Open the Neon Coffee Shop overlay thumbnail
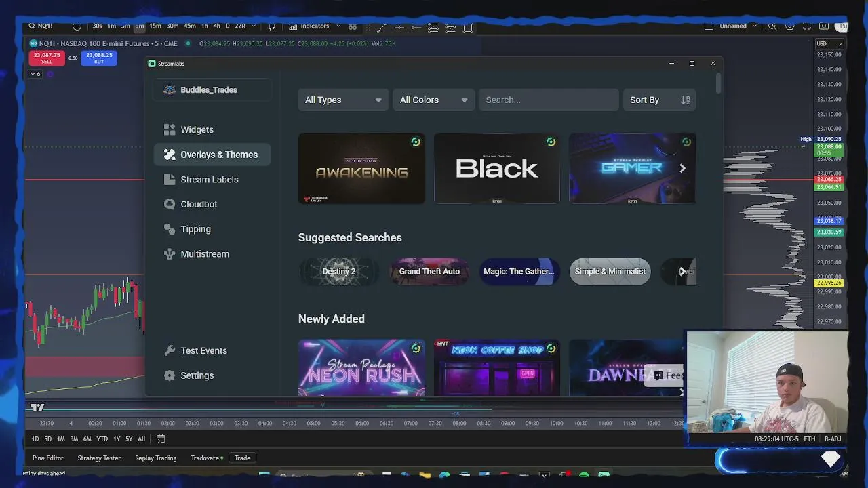868x488 pixels. coord(497,367)
